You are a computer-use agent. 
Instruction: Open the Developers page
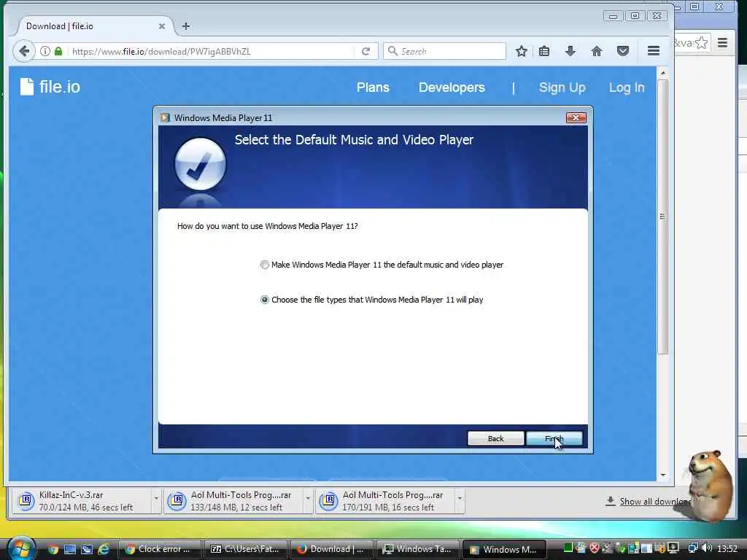point(452,87)
